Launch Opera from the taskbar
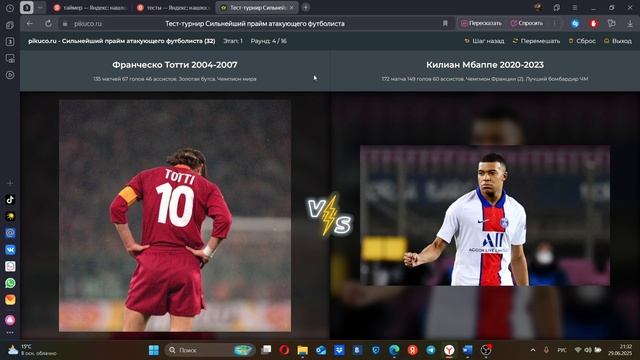 coord(284,350)
